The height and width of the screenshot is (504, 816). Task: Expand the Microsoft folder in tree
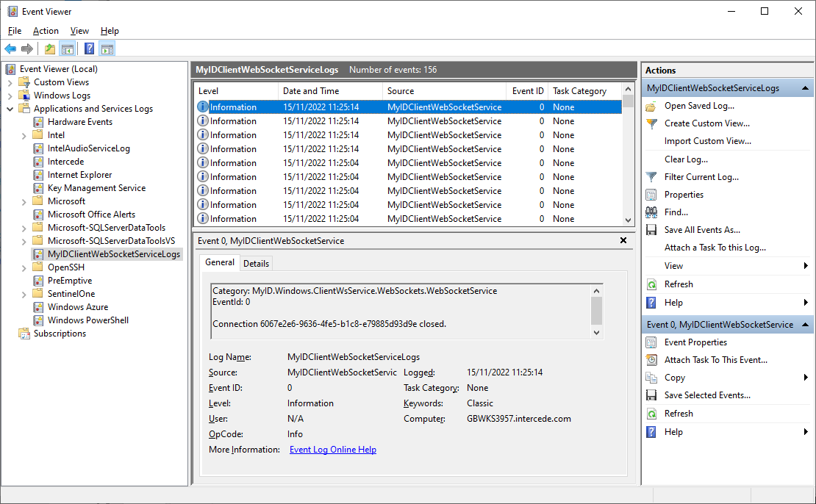24,201
